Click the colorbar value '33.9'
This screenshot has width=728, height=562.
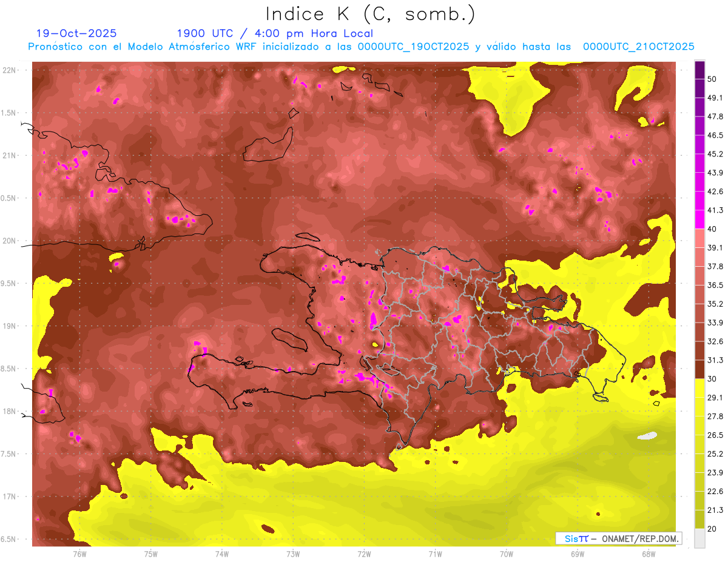click(715, 323)
